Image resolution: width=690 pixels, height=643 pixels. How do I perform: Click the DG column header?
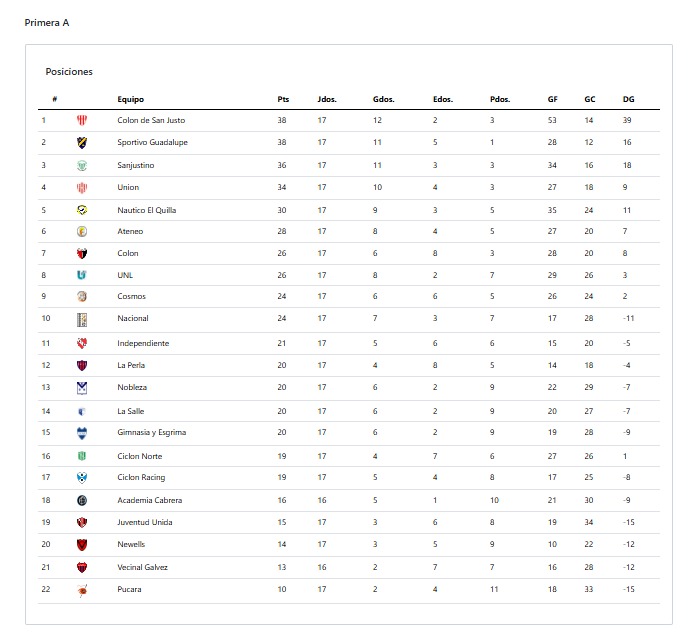click(x=628, y=99)
